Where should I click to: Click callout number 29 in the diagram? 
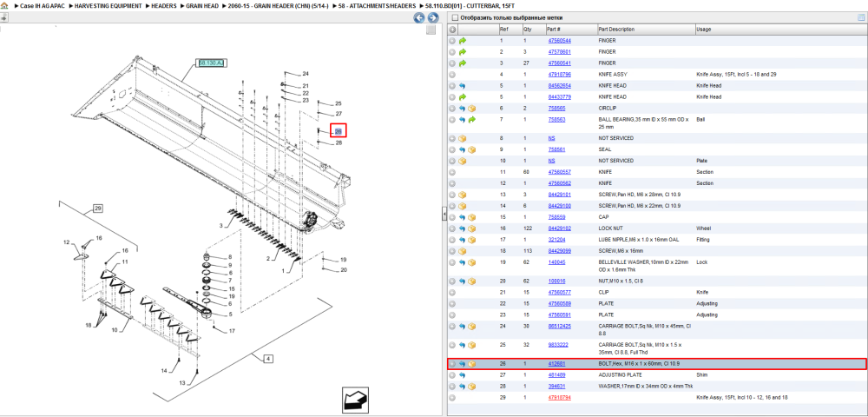pos(98,208)
